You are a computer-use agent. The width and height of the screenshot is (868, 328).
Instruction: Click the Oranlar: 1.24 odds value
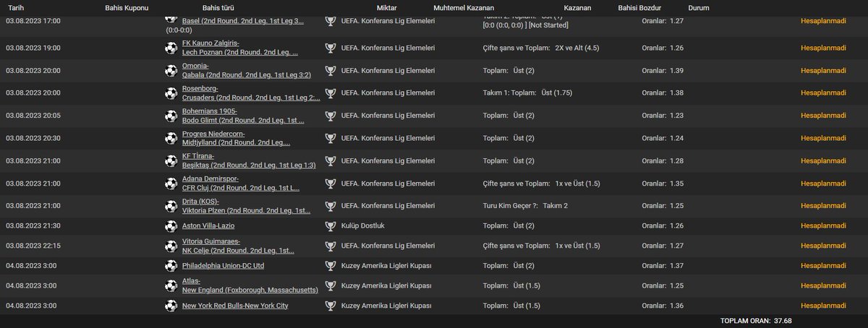[663, 138]
